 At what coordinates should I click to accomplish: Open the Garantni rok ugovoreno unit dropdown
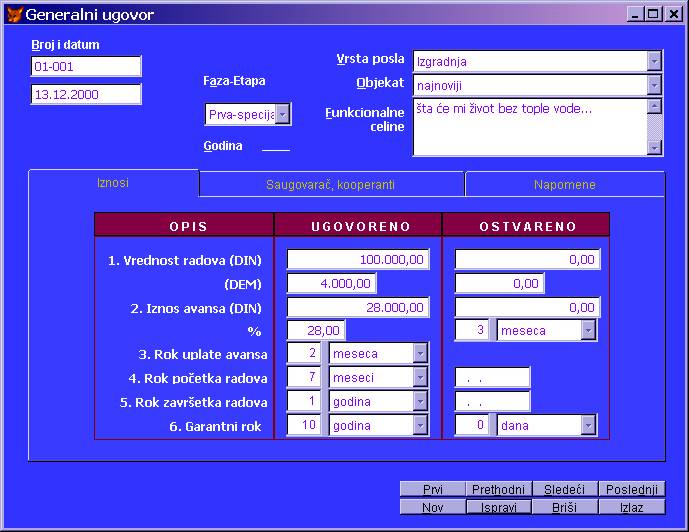(420, 425)
